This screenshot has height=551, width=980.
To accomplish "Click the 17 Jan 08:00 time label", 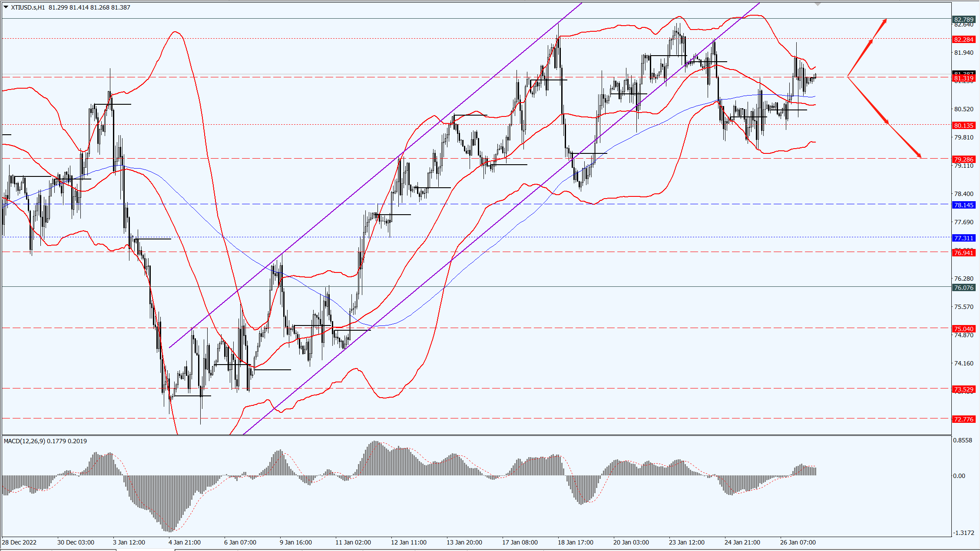I will 520,542.
